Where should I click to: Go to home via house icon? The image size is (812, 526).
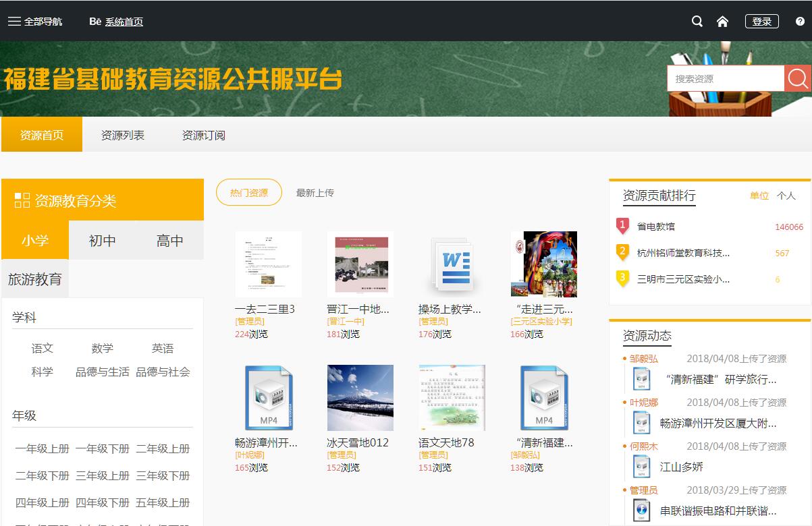(722, 22)
